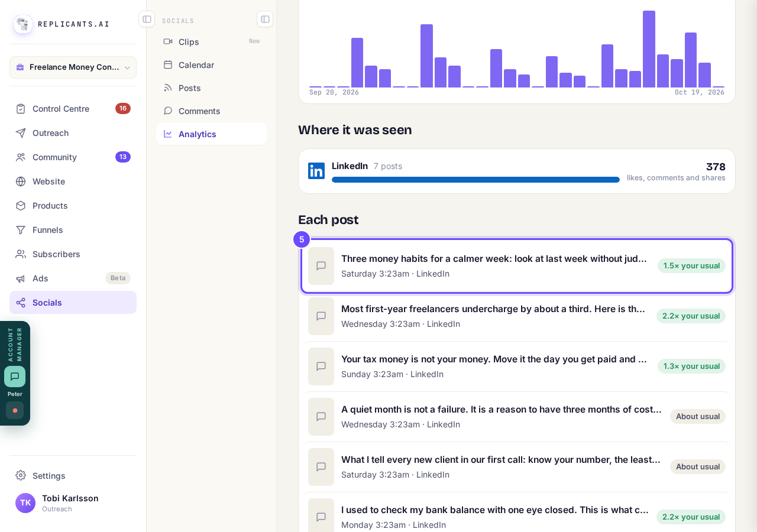Click the '1.3× your usual' badge
This screenshot has height=532, width=757.
pyautogui.click(x=691, y=366)
